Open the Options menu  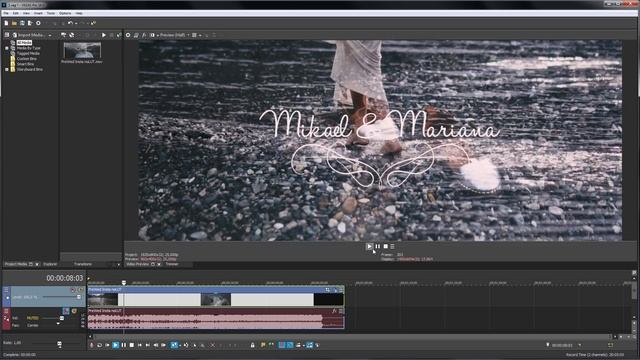(x=65, y=13)
